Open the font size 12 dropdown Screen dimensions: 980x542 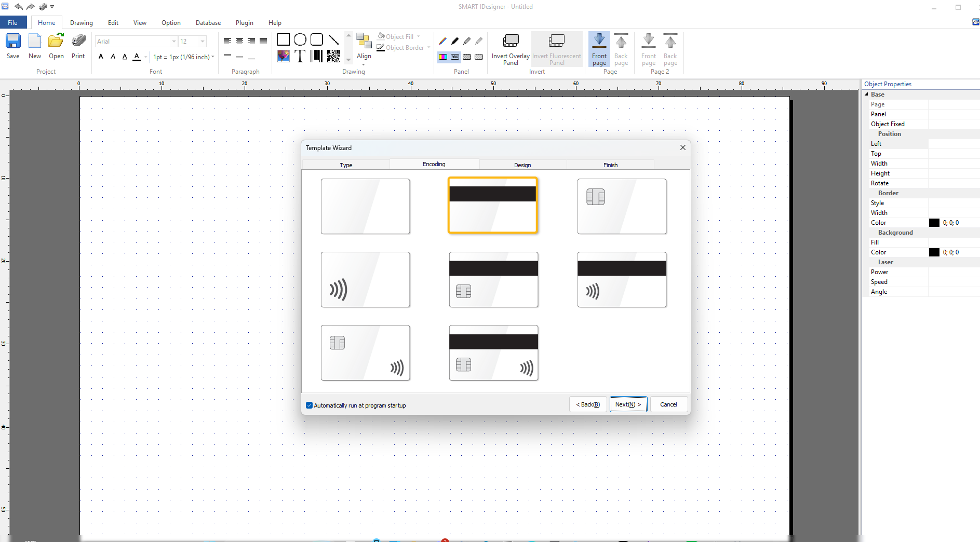click(203, 42)
